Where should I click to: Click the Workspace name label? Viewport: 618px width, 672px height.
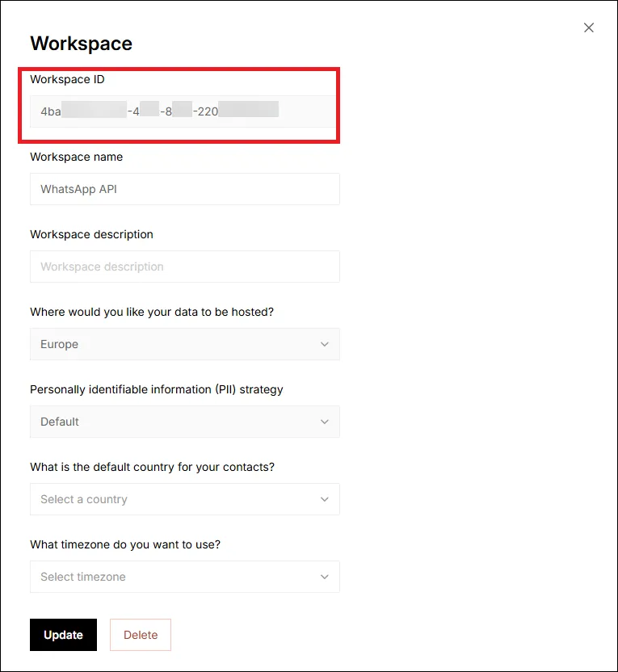coord(76,157)
